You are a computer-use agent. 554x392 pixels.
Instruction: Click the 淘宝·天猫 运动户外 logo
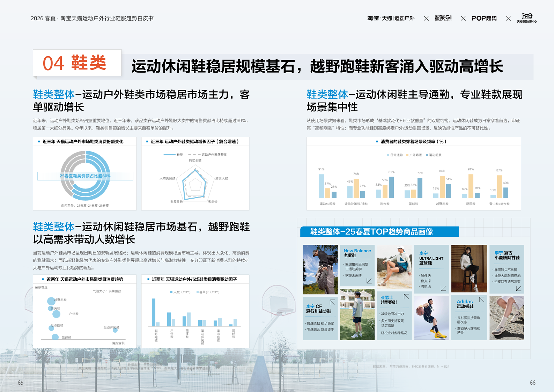click(x=391, y=18)
